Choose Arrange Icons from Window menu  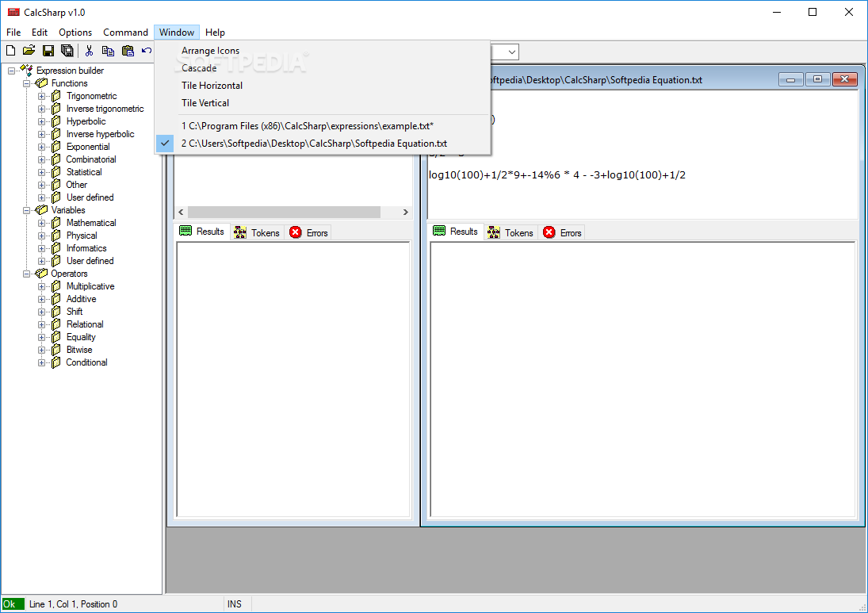[x=322, y=51]
